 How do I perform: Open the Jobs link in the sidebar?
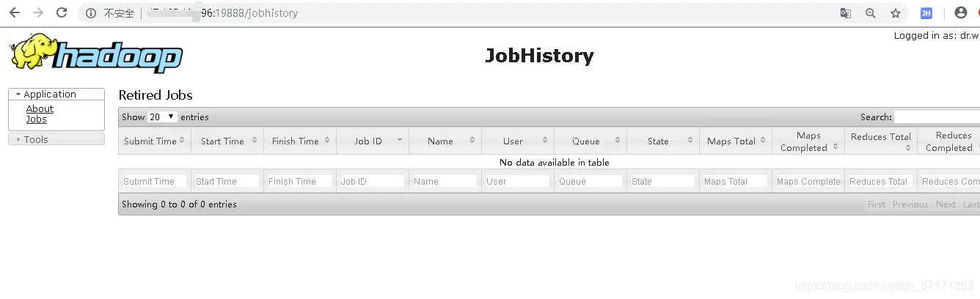click(x=36, y=119)
